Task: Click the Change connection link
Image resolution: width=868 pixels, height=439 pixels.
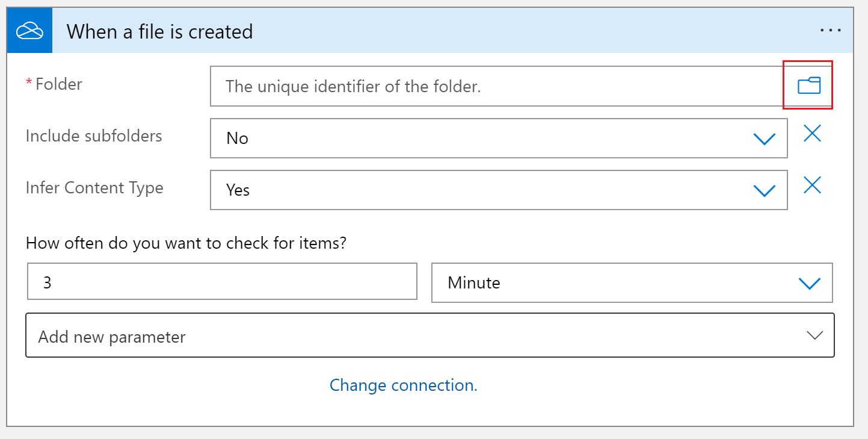Action: click(x=403, y=385)
